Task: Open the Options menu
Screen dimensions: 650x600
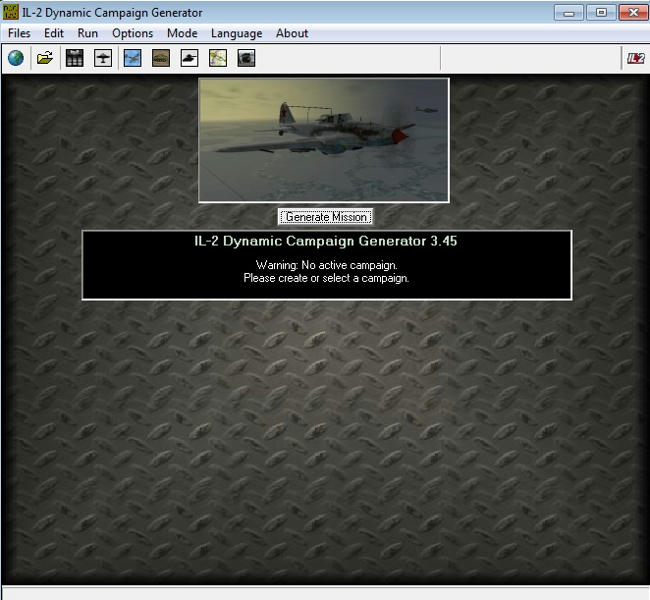Action: [x=133, y=33]
